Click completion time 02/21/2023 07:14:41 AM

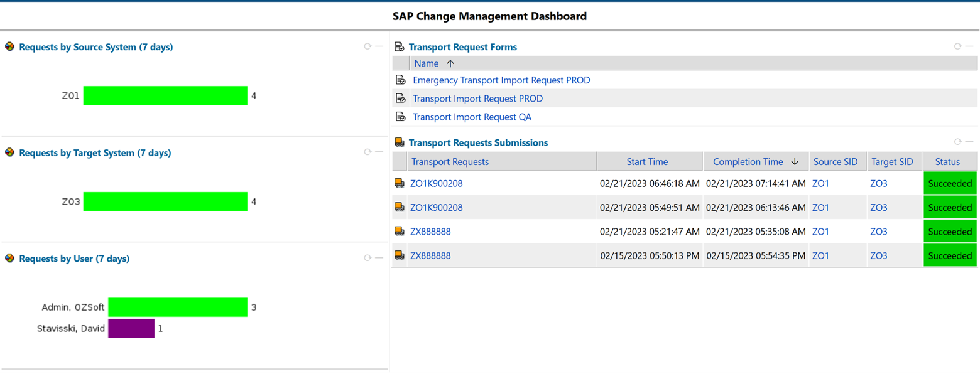pos(756,183)
